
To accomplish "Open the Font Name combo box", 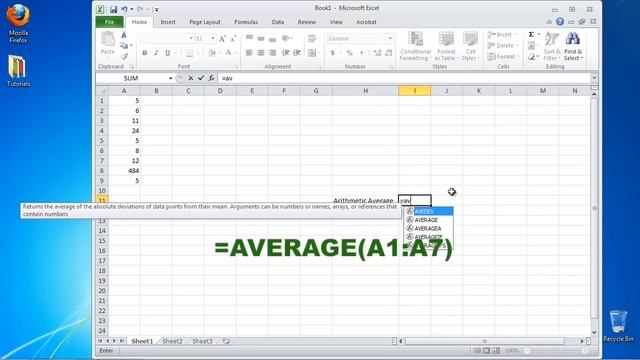I will coord(167,38).
